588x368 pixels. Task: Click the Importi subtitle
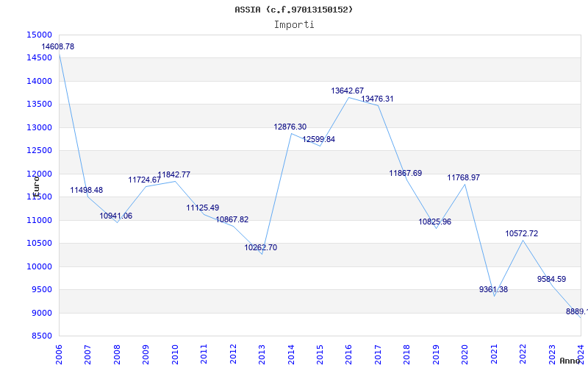(294, 25)
